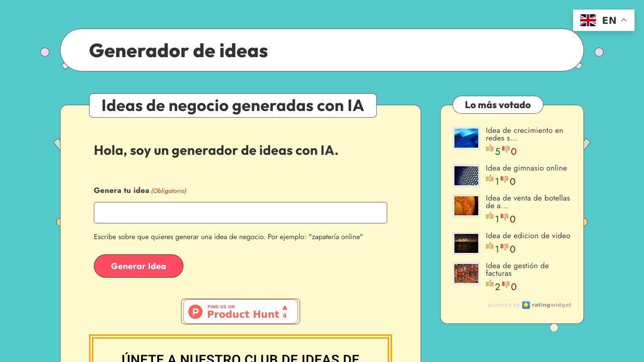Thumbs up 'Idea de gimnasio online'
Image resolution: width=644 pixels, height=362 pixels.
490,179
